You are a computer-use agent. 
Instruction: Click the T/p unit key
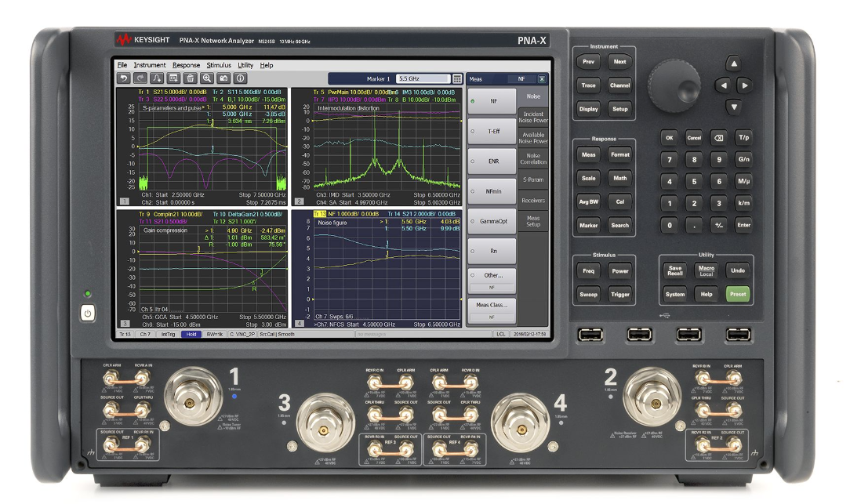[743, 138]
